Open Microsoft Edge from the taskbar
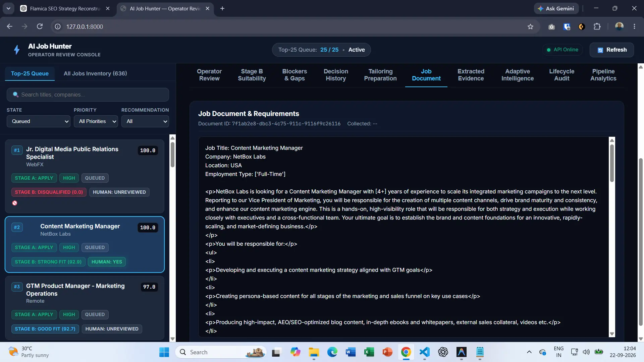This screenshot has width=644, height=362. [332, 352]
